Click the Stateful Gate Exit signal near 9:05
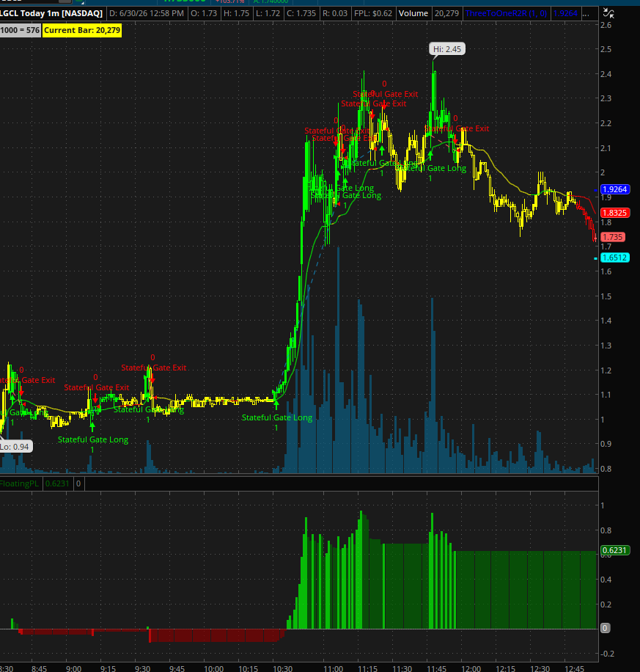The width and height of the screenshot is (640, 672). tap(96, 387)
